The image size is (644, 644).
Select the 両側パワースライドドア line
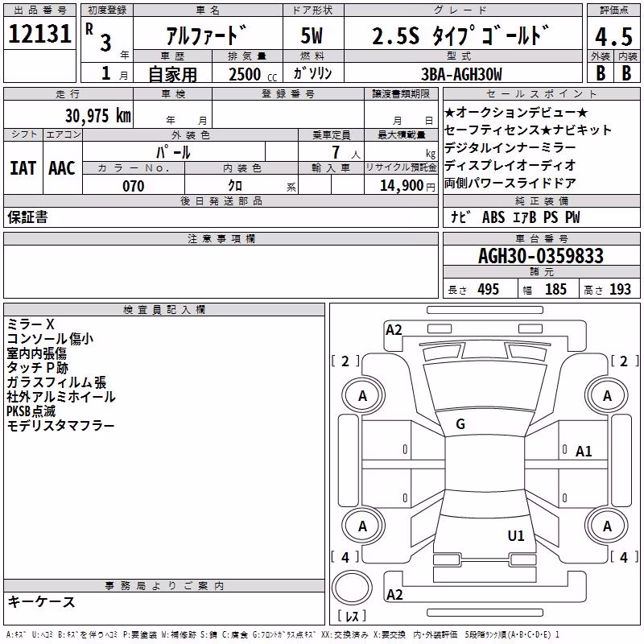pyautogui.click(x=510, y=183)
